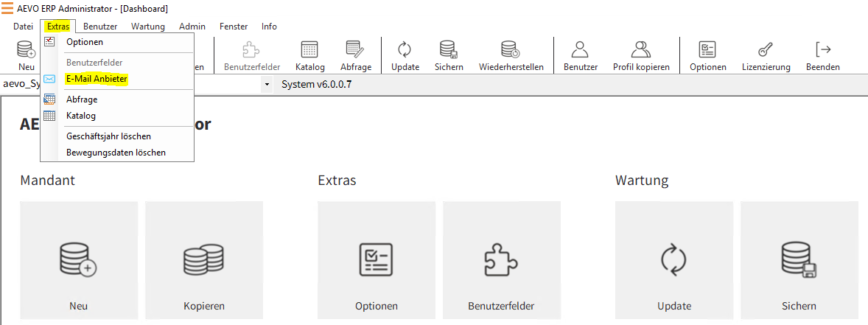Open the Benutzer menu
The width and height of the screenshot is (868, 325).
[100, 26]
